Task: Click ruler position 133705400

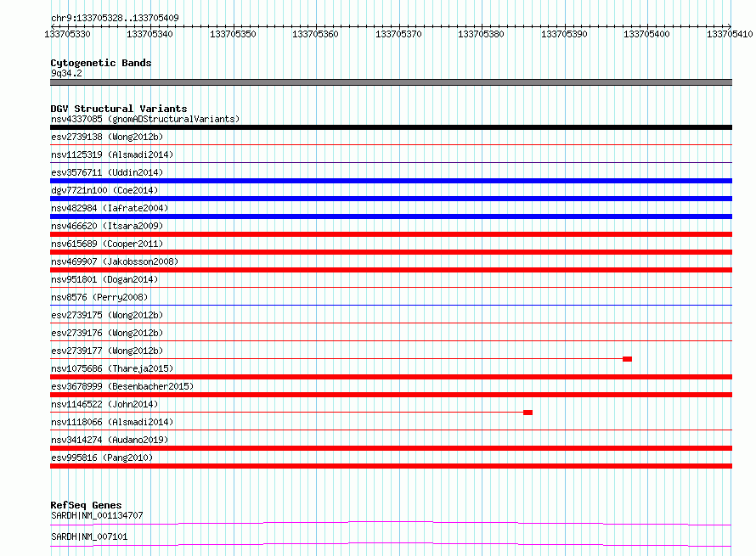Action: [x=646, y=34]
